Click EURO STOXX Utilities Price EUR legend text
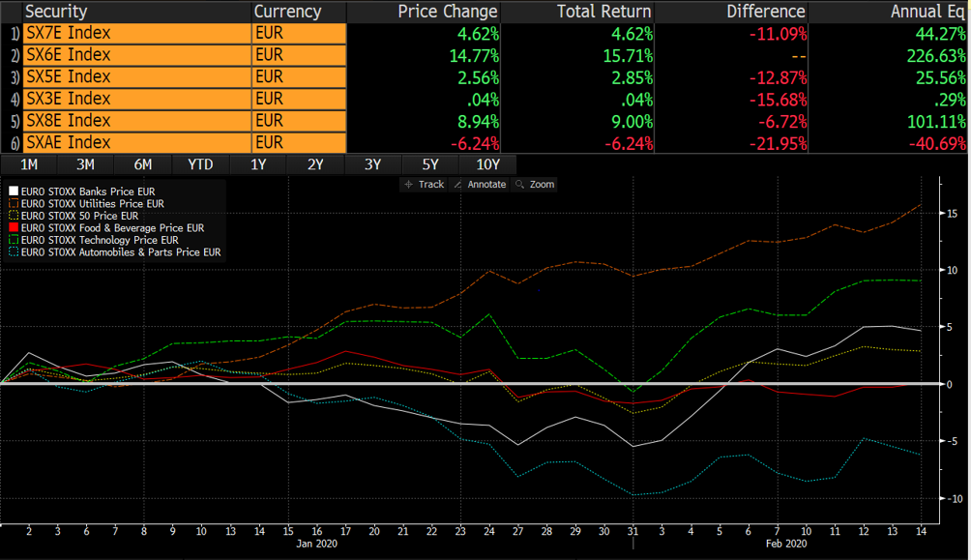This screenshot has width=971, height=560. coord(92,203)
